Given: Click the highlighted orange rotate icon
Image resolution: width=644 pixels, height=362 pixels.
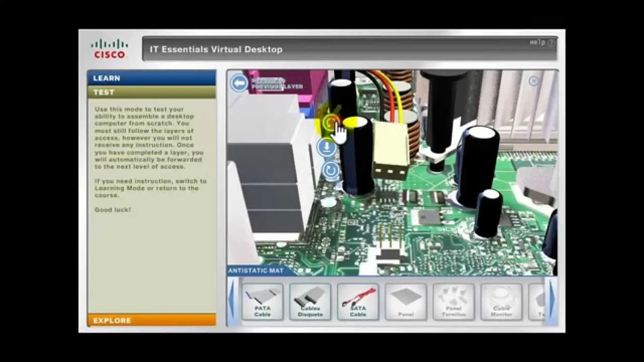Looking at the screenshot, I should pos(330,122).
